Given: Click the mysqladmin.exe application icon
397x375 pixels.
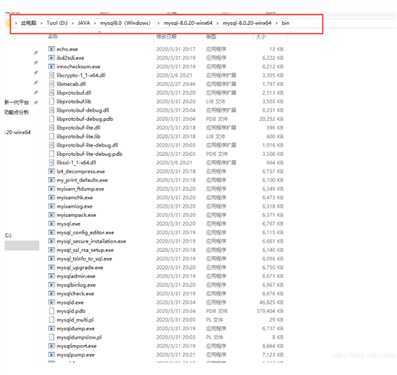Looking at the screenshot, I should (51, 276).
